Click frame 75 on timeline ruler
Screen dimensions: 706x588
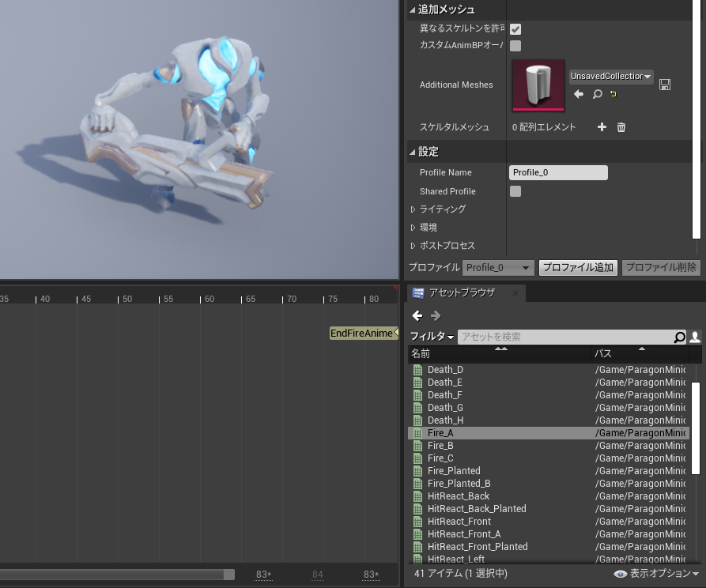tap(333, 299)
